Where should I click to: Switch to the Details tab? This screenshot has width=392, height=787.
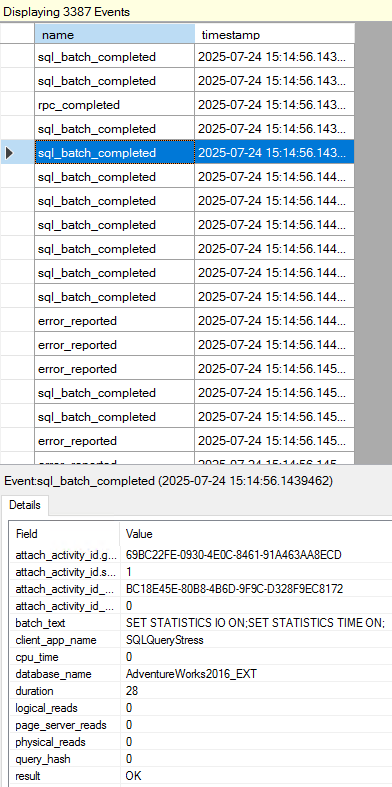click(x=25, y=505)
